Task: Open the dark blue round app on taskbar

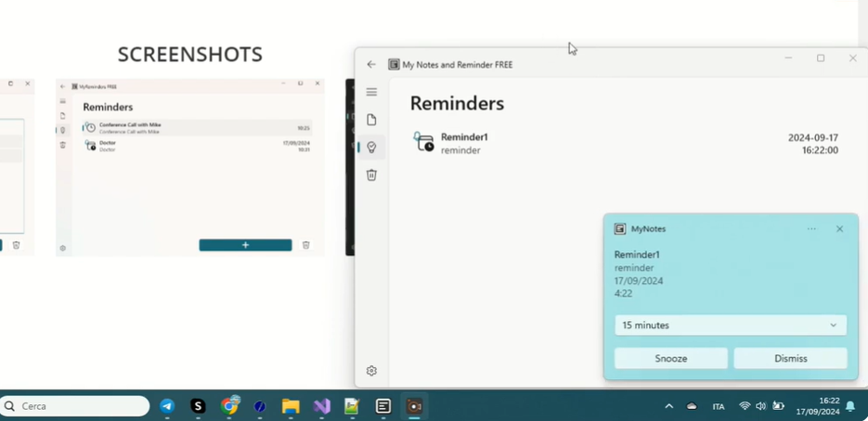Action: [x=260, y=406]
